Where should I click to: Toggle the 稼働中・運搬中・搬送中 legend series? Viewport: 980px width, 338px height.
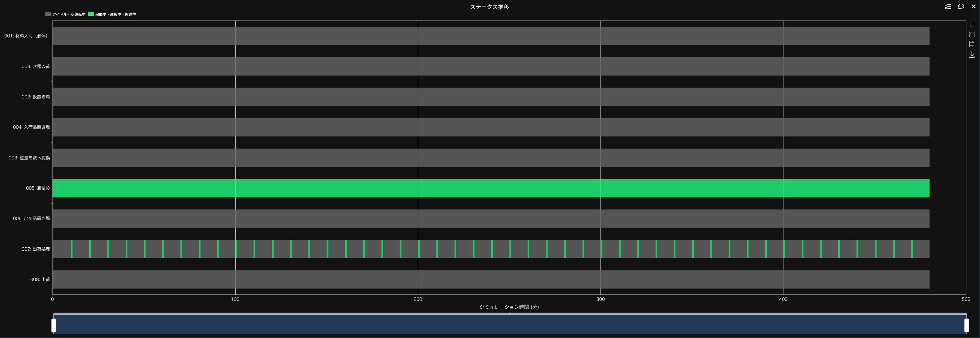[x=112, y=15]
